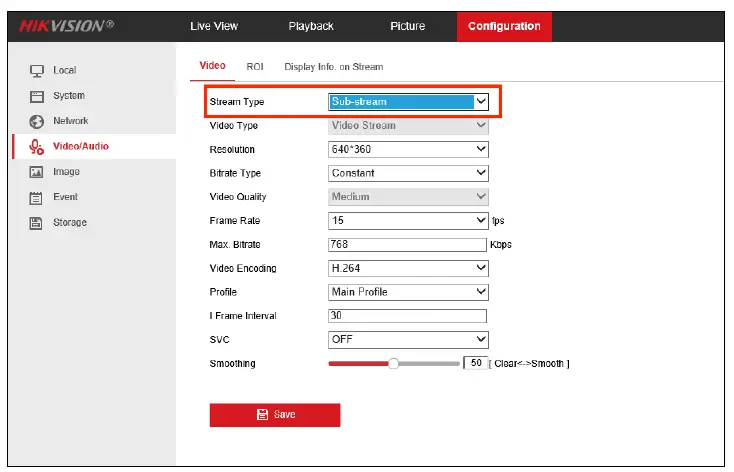
Task: Click the Max. Bitrate input field
Action: click(407, 244)
